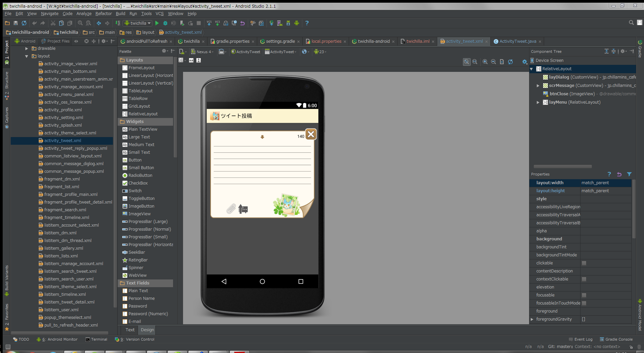
Task: Toggle the contextClickable property checkbox
Action: tap(584, 279)
